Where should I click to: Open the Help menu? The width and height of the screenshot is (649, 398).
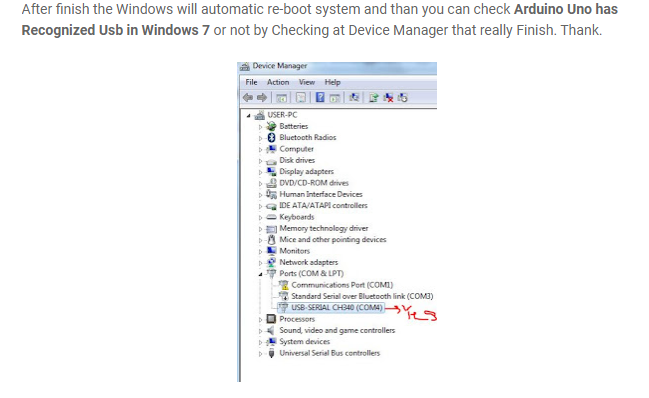[x=332, y=82]
